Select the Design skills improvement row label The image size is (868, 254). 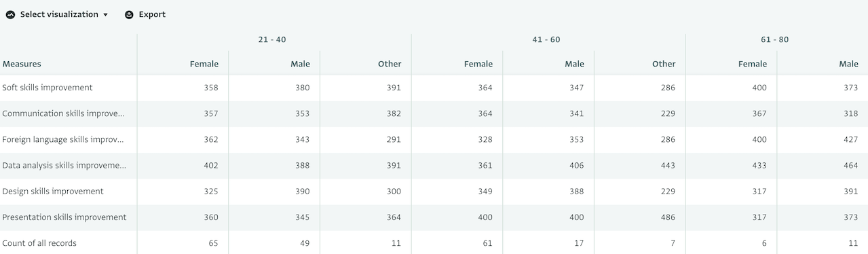pos(53,191)
